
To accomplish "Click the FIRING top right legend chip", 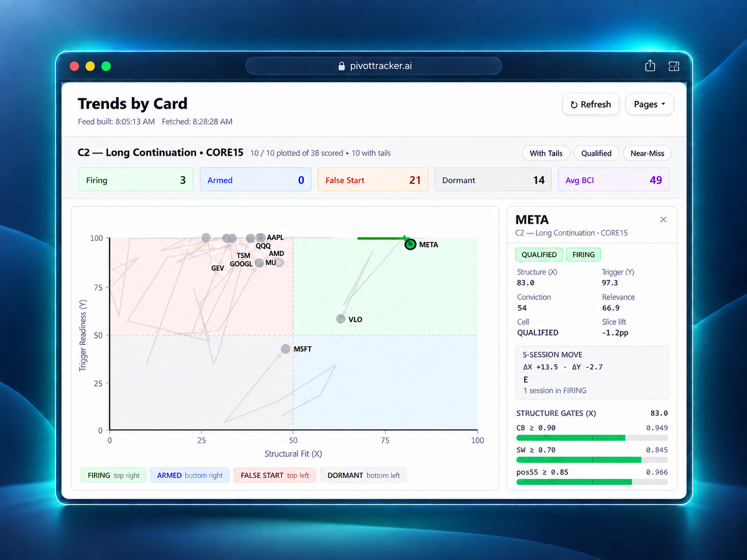I will pos(113,475).
